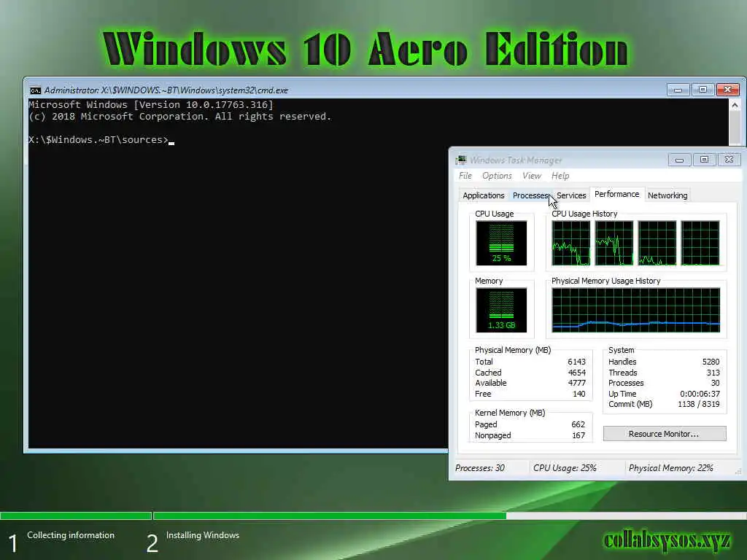
Task: Switch to the Applications tab
Action: (483, 195)
